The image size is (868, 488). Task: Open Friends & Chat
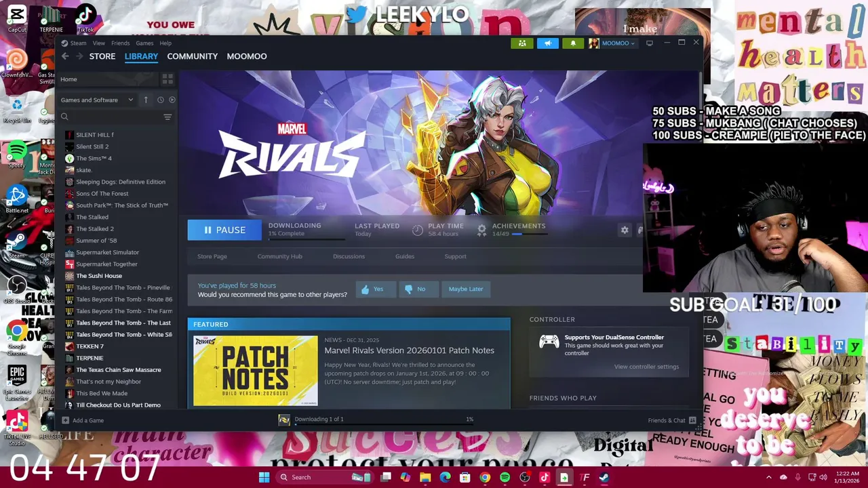click(x=672, y=420)
